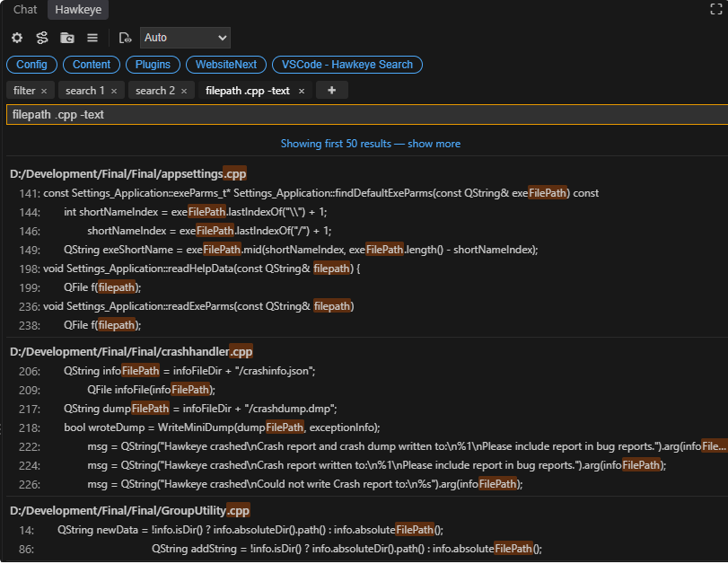
Task: Close the search 2 tab
Action: (184, 91)
